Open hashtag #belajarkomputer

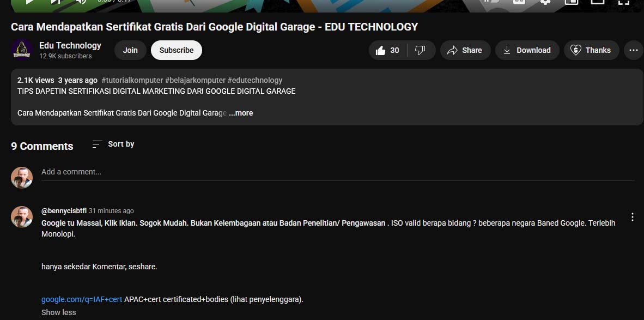[x=196, y=80]
